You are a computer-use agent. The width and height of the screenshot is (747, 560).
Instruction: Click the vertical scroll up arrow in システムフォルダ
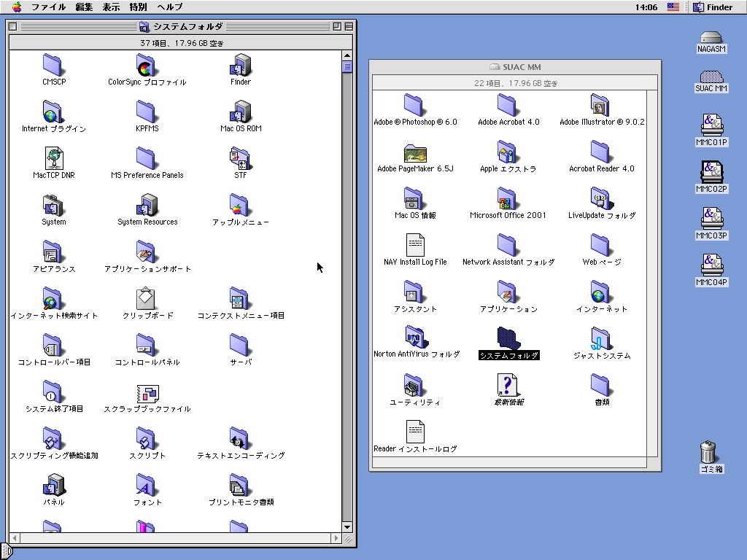pyautogui.click(x=347, y=55)
